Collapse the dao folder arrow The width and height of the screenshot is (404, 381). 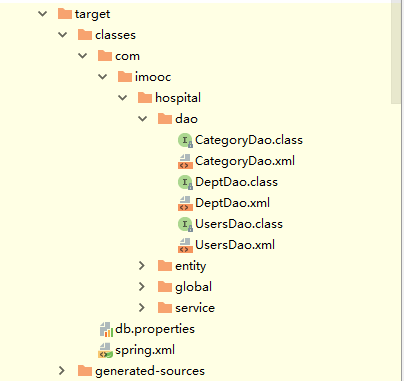coord(143,119)
